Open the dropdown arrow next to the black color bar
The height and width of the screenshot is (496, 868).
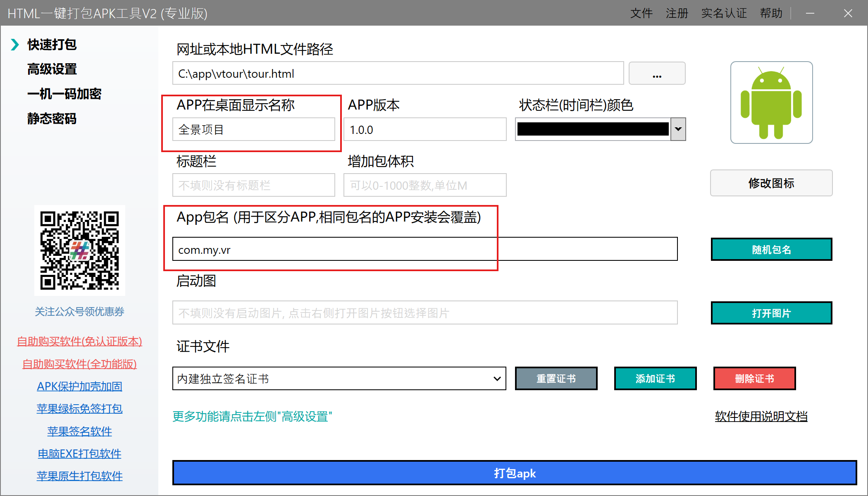pyautogui.click(x=677, y=129)
